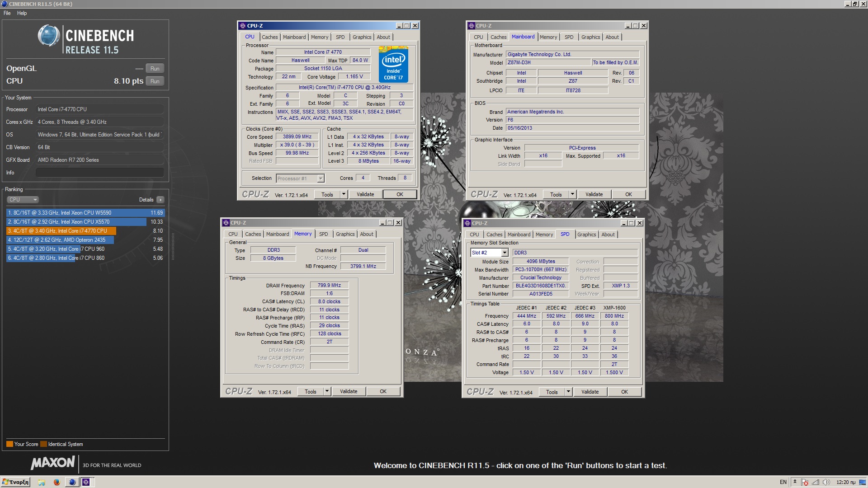
Task: Open the Start button
Action: (15, 482)
